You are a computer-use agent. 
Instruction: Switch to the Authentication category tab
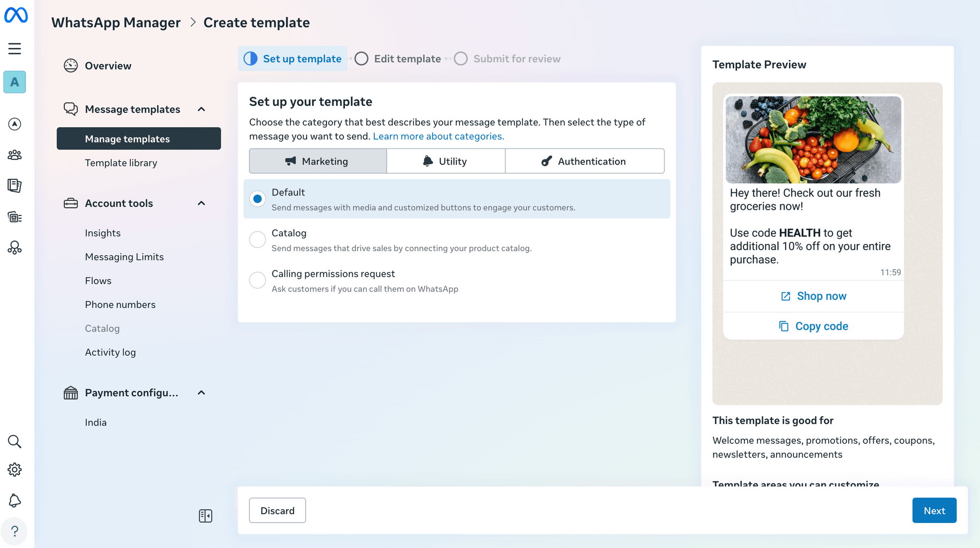[x=585, y=161]
